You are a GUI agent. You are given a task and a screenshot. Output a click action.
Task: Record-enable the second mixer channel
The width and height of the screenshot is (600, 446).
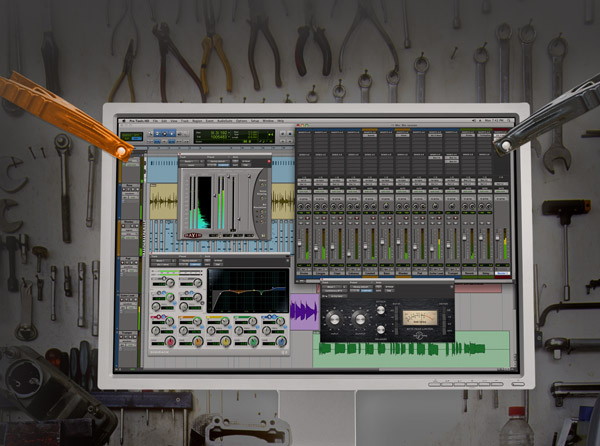pyautogui.click(x=324, y=218)
